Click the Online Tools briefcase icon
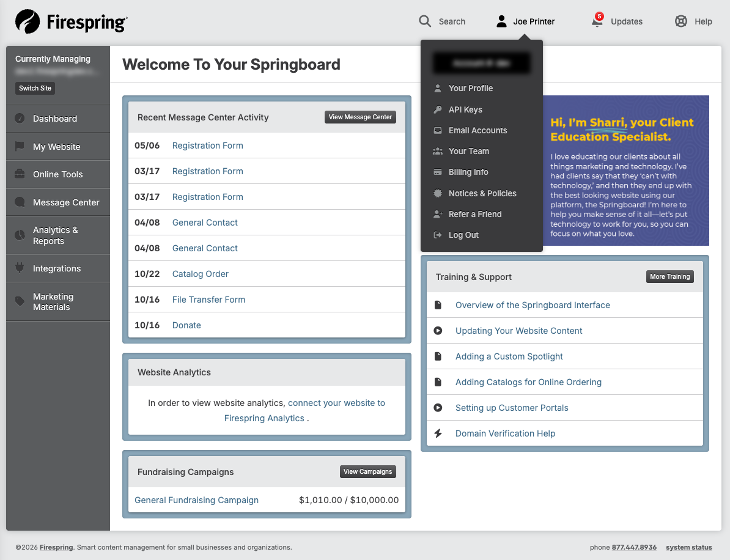This screenshot has width=730, height=560. pos(20,174)
